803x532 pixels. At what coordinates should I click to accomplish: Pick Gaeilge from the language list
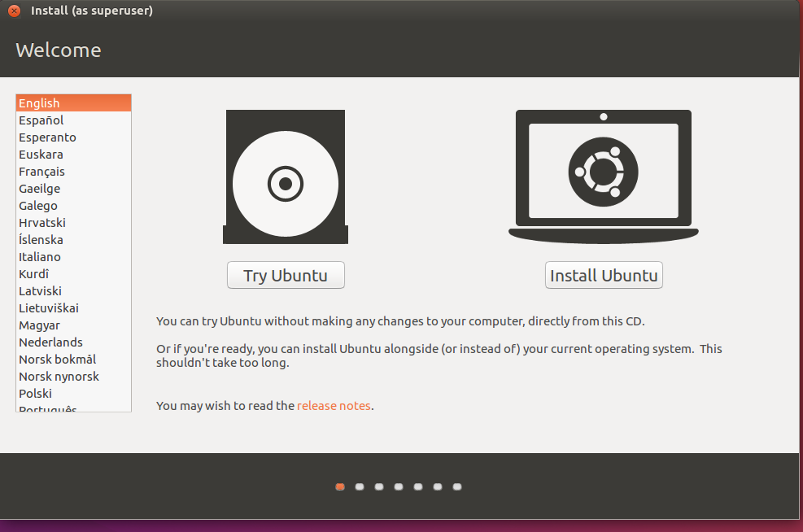pyautogui.click(x=74, y=189)
